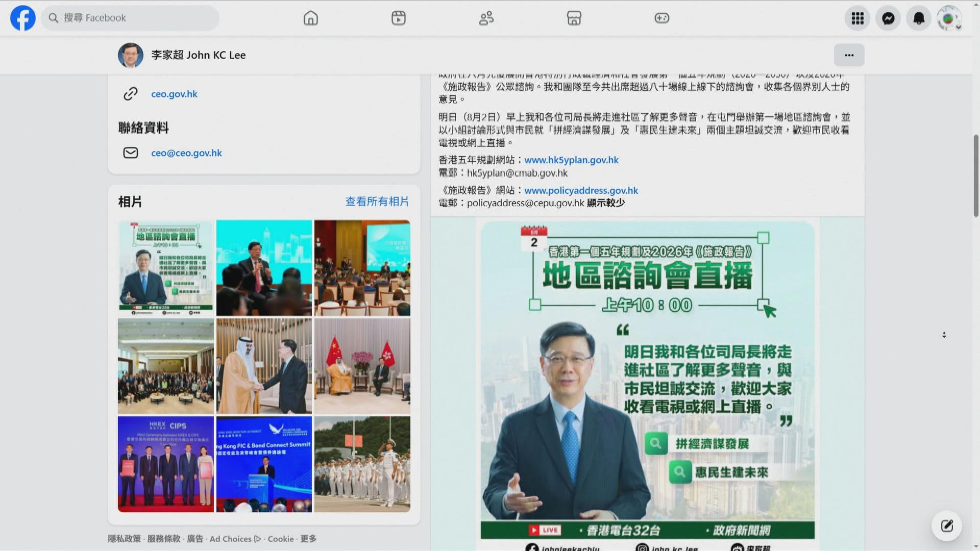Open the Marketplace tab

coord(574,18)
